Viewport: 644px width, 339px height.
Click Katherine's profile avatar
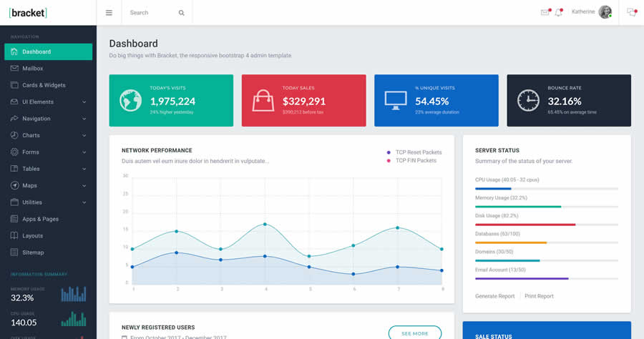tap(605, 12)
